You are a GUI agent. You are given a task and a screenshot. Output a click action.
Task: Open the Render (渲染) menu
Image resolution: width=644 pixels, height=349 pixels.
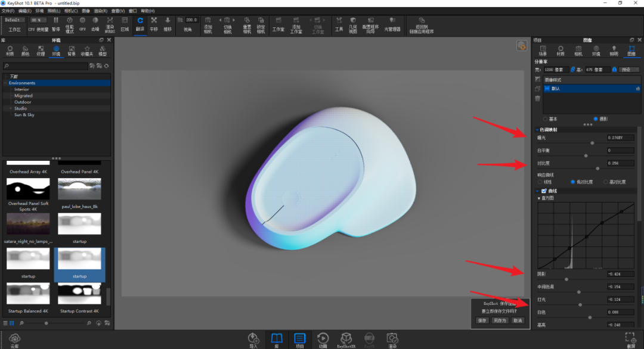pos(101,11)
